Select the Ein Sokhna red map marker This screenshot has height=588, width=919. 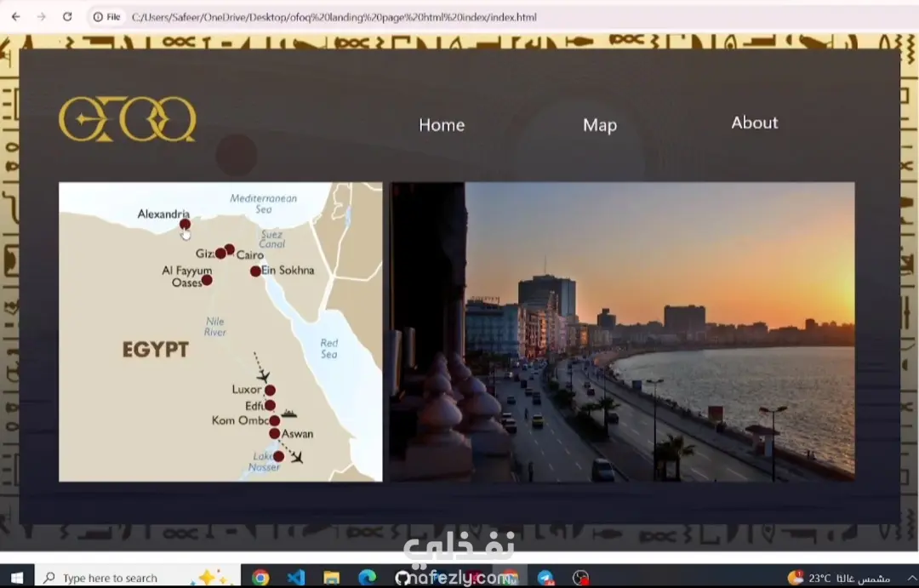point(255,271)
